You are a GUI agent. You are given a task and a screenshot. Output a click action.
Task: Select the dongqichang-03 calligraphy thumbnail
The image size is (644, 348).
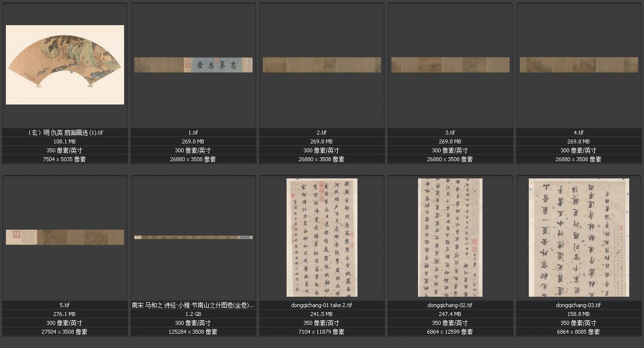click(579, 237)
